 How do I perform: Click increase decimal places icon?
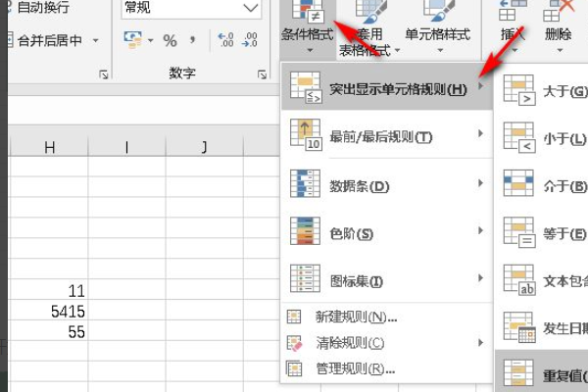(x=225, y=40)
